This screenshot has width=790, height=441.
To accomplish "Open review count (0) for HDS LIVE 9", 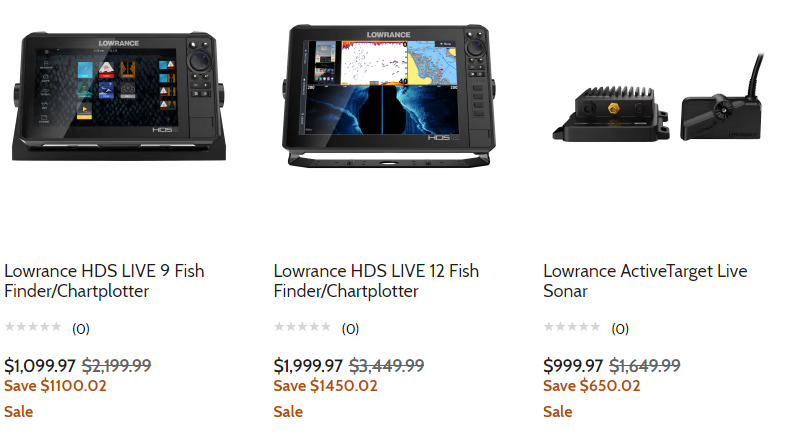I will click(81, 329).
